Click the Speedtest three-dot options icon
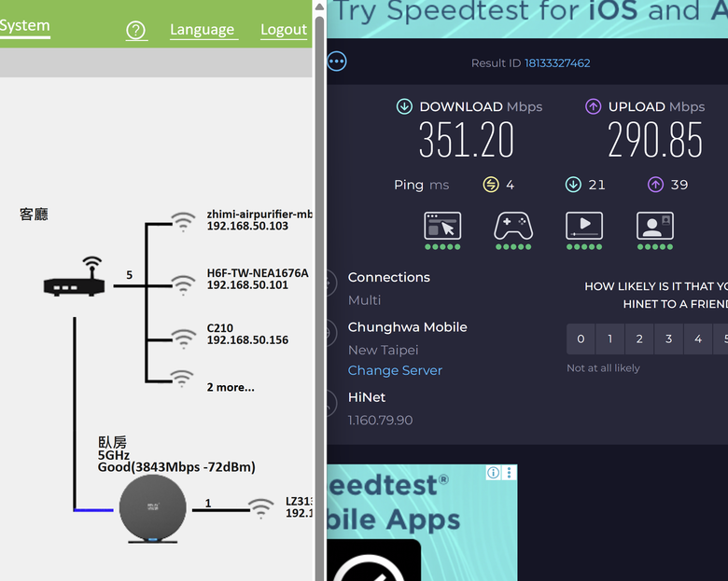Screen dimensions: 728x581 [337, 62]
